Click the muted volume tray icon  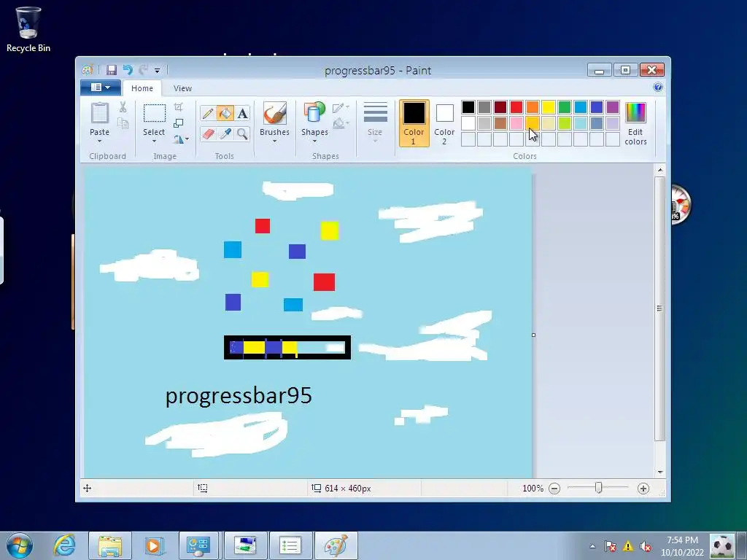point(646,546)
